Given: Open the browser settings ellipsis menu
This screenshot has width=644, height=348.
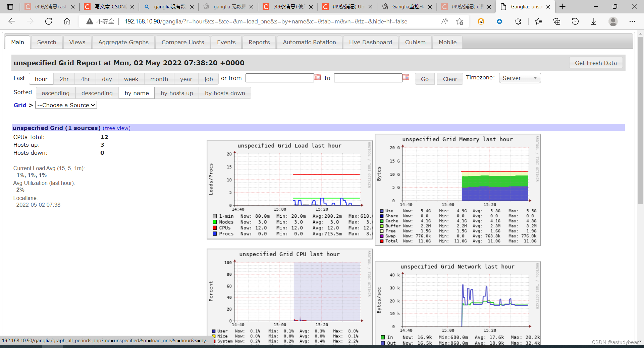Looking at the screenshot, I should coord(632,21).
